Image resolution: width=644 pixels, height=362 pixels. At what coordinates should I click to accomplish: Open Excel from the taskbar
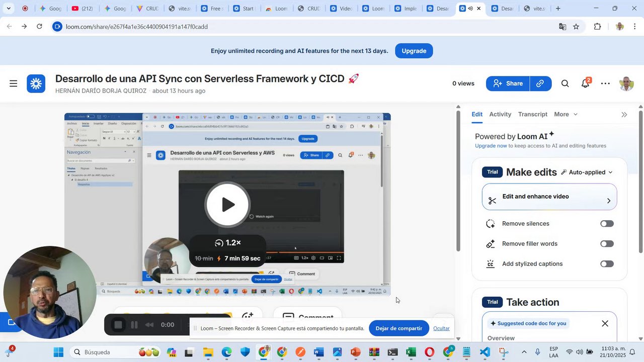(x=411, y=352)
